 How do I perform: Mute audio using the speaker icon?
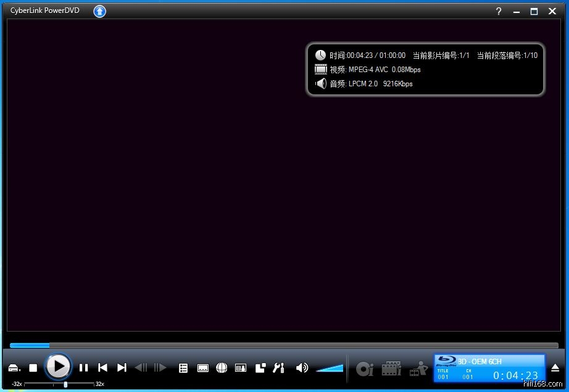(x=302, y=368)
